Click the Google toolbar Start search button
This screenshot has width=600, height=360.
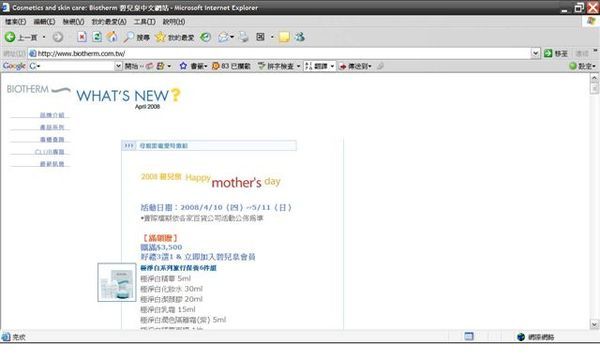(x=131, y=66)
